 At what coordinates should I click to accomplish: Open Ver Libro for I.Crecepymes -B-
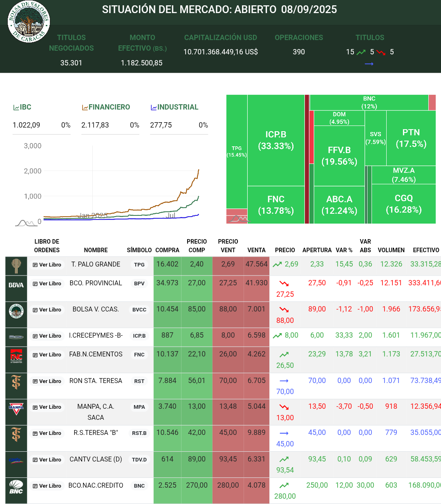[47, 336]
